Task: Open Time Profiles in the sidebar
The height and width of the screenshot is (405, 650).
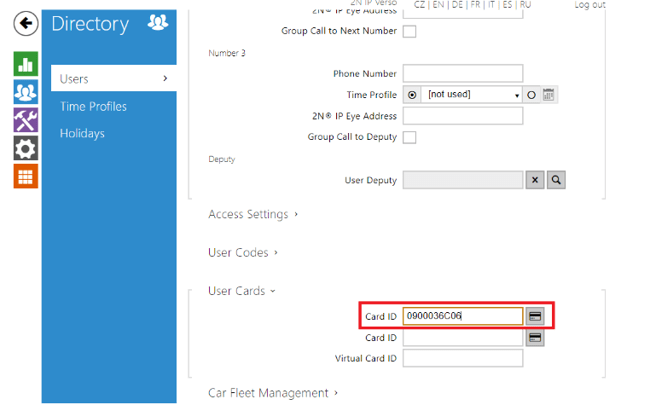Action: [x=93, y=106]
